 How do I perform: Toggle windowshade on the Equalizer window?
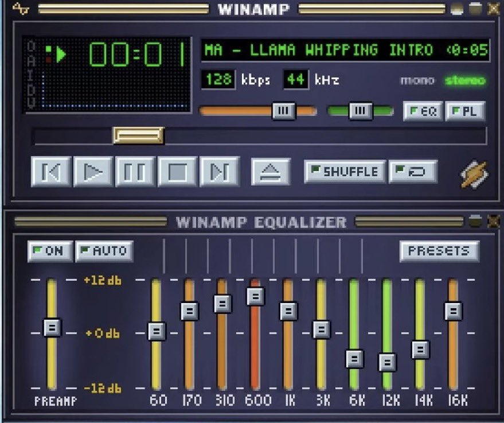click(475, 222)
